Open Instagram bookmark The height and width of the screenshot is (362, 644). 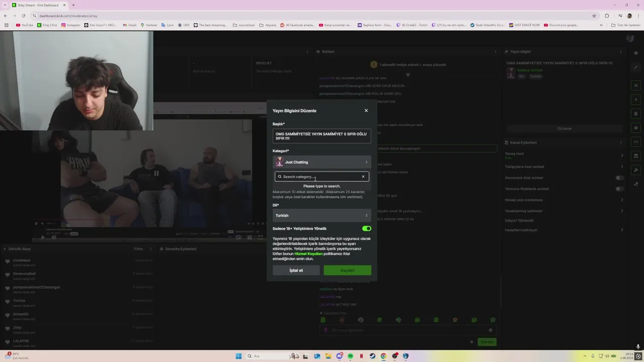click(71, 25)
